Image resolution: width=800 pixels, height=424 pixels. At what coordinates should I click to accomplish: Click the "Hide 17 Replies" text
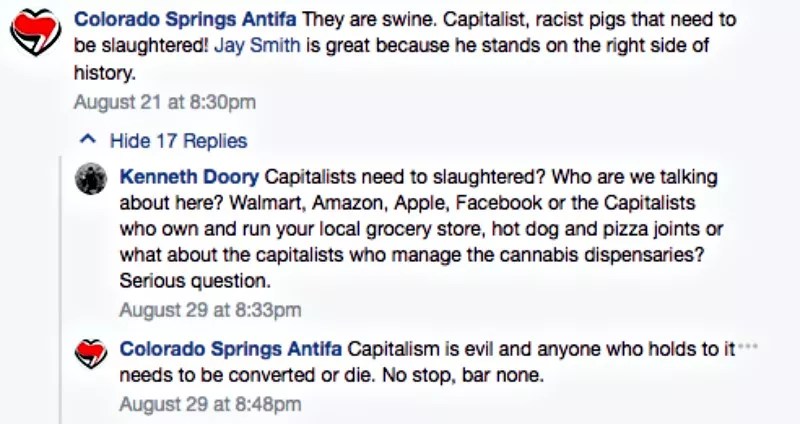[178, 141]
